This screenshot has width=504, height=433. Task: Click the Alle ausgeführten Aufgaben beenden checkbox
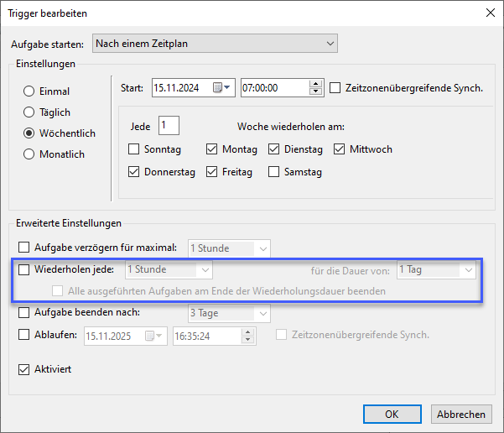(58, 291)
